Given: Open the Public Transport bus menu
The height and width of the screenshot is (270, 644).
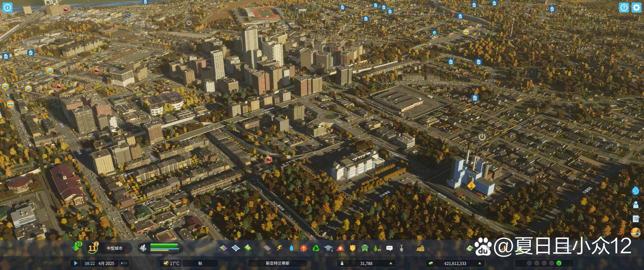Looking at the screenshot, I should (365, 248).
